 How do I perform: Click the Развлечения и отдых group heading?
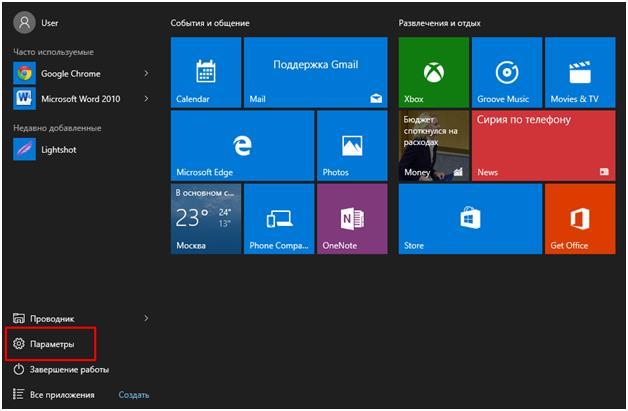click(x=439, y=23)
